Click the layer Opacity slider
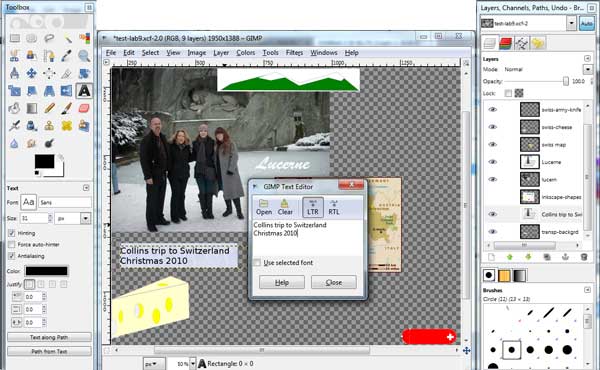The image size is (600, 370). tap(536, 81)
